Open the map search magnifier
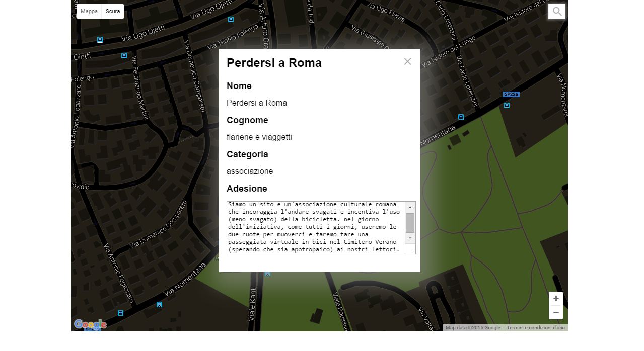The height and width of the screenshot is (351, 644). [x=557, y=12]
